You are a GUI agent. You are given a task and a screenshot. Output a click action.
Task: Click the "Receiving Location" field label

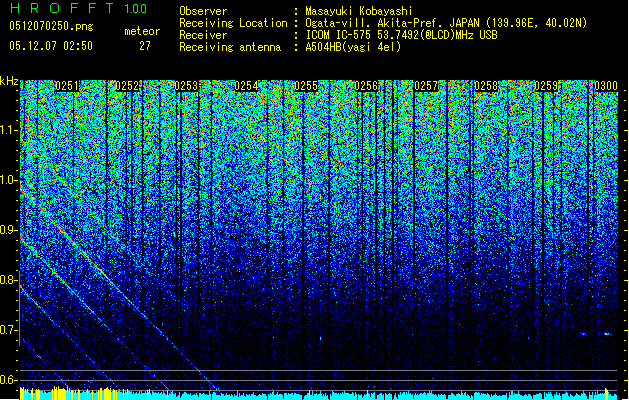click(233, 23)
